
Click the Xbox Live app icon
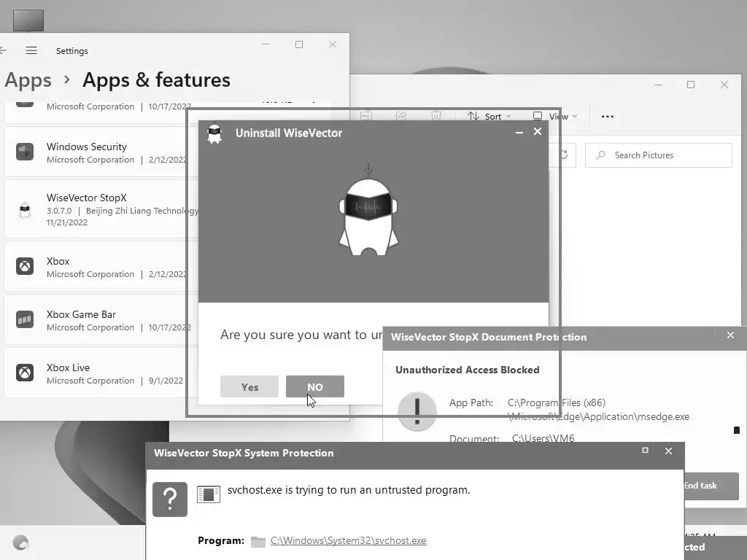click(25, 373)
